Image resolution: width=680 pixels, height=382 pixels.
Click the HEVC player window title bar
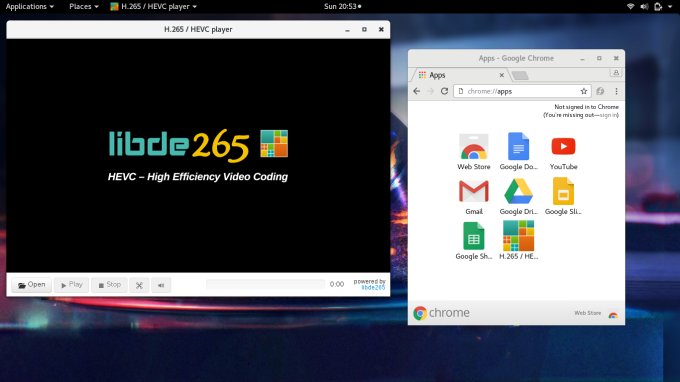[198, 29]
